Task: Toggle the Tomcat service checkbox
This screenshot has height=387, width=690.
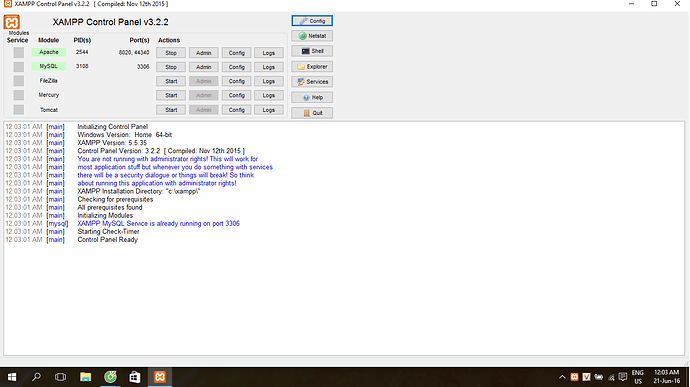Action: click(18, 109)
